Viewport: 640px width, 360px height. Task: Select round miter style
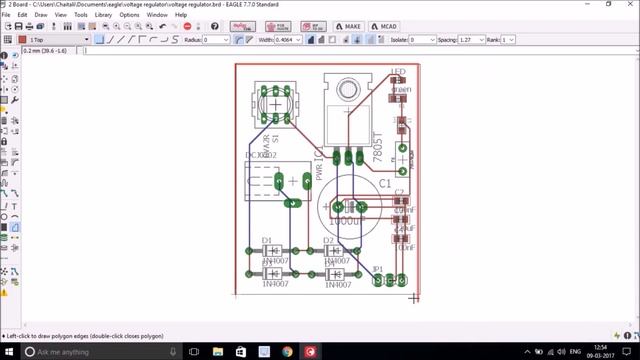239,40
